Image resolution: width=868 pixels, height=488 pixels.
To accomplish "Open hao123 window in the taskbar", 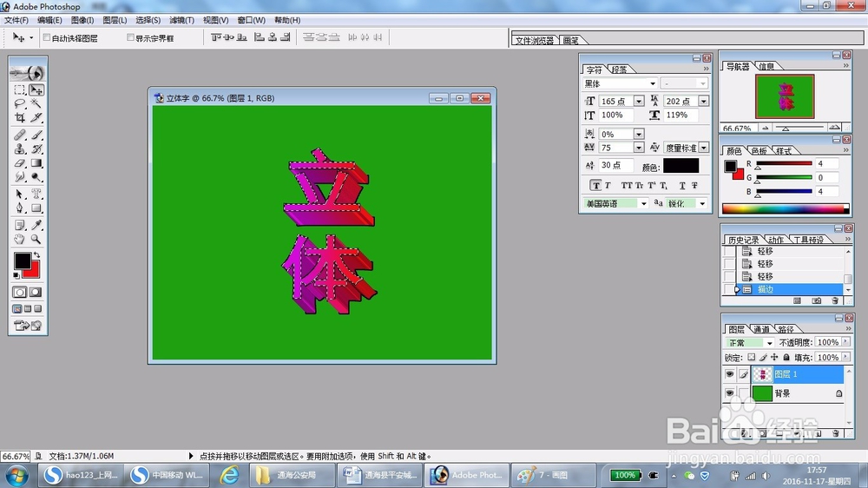I will click(x=80, y=475).
